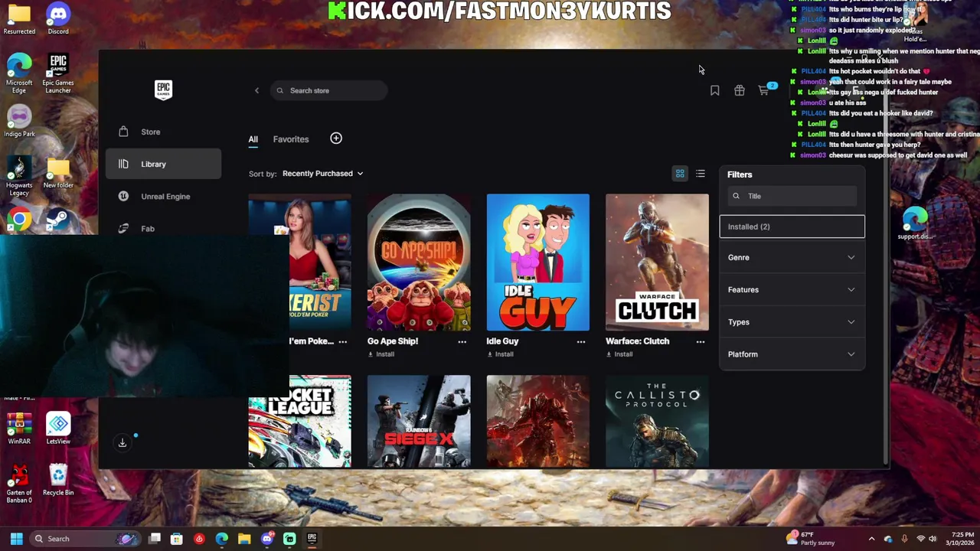Open Steam desktop shortcut
This screenshot has height=551, width=980.
point(58,220)
